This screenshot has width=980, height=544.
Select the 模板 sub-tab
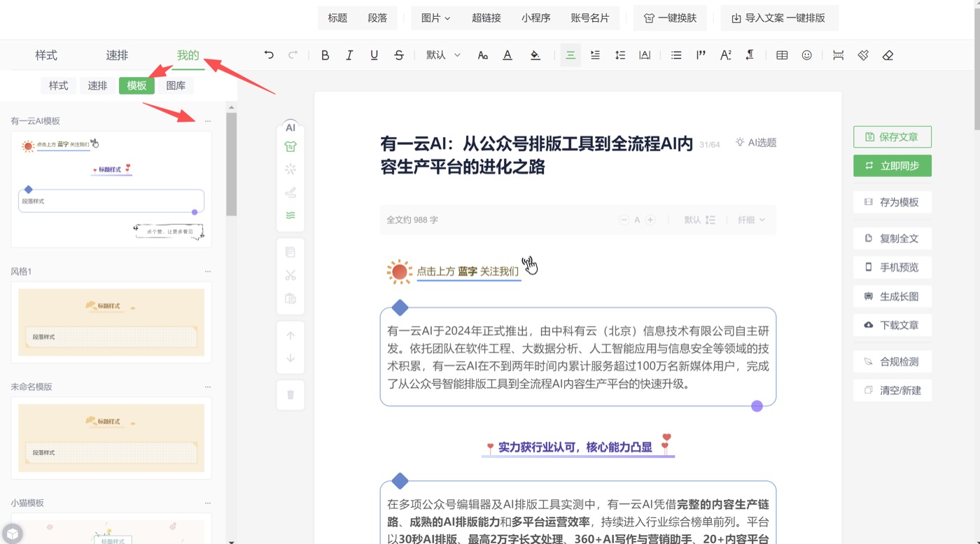pyautogui.click(x=136, y=85)
